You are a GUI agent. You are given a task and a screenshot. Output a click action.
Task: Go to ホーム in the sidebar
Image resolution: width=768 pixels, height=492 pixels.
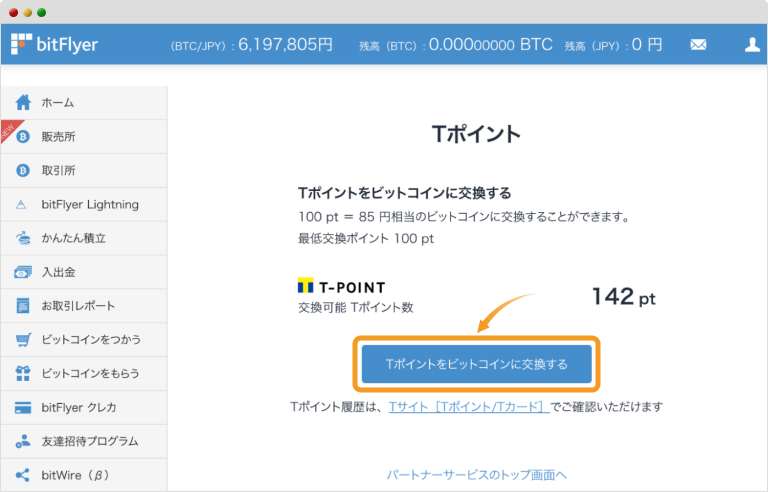[84, 102]
